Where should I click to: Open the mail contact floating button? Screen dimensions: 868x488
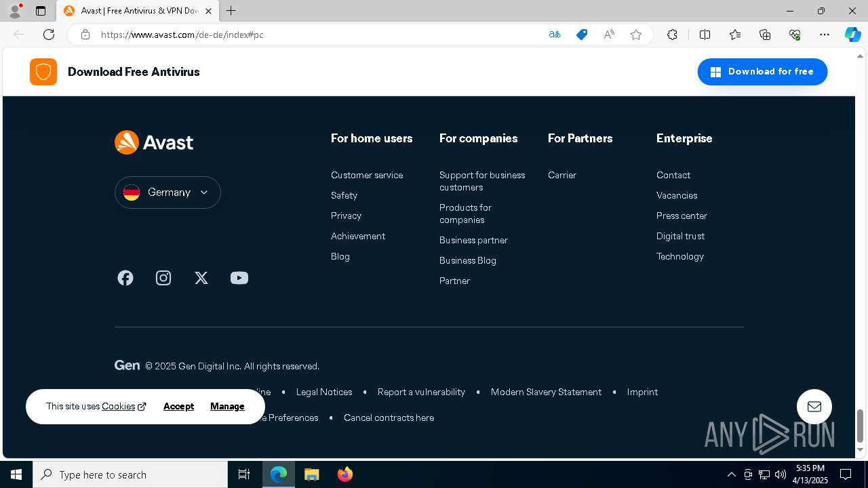tap(814, 407)
